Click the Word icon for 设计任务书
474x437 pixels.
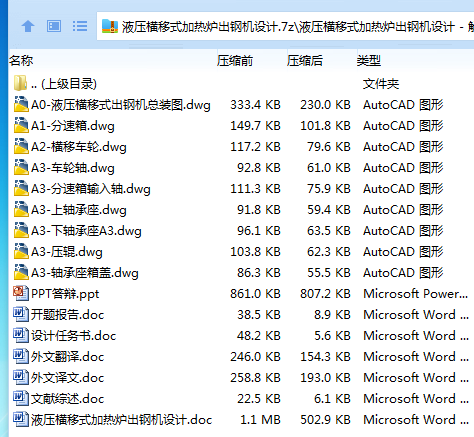[x=20, y=335]
